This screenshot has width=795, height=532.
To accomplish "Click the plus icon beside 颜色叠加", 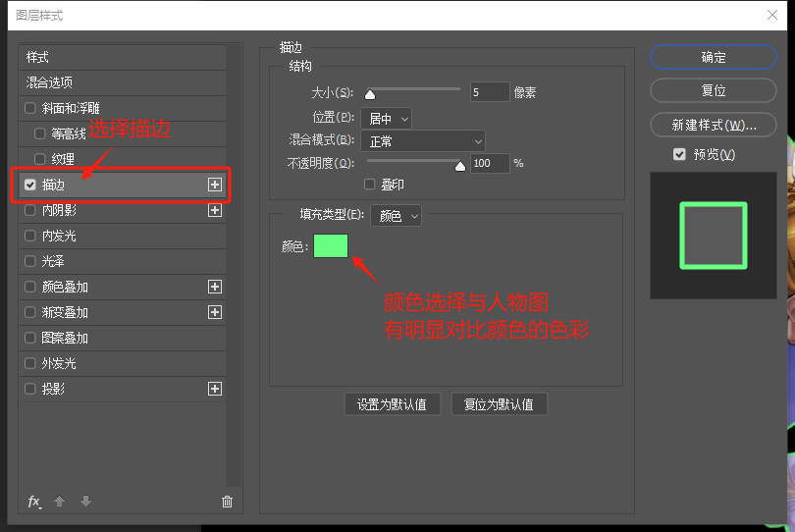I will coord(215,287).
